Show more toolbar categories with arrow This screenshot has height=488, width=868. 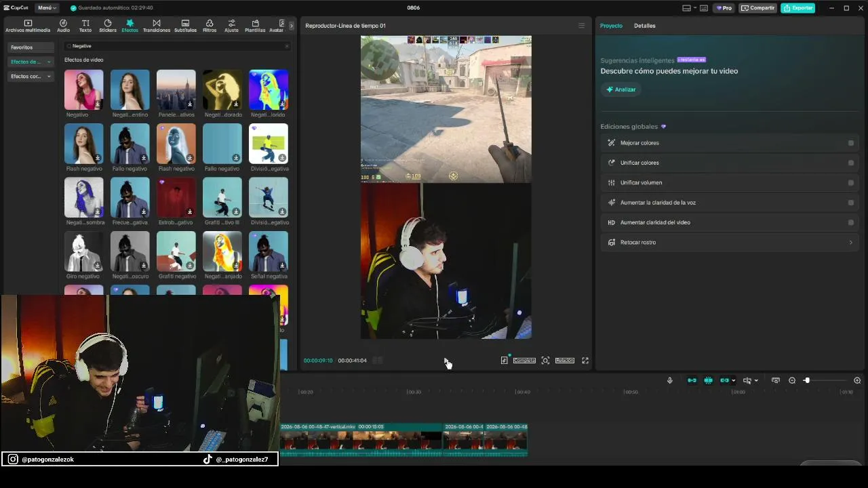(292, 26)
